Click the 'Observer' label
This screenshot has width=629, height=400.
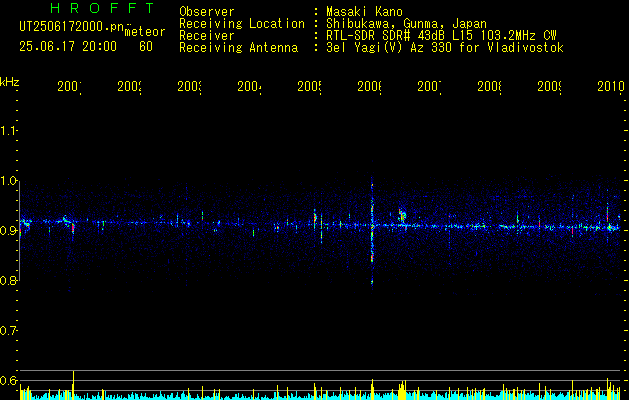(x=207, y=11)
